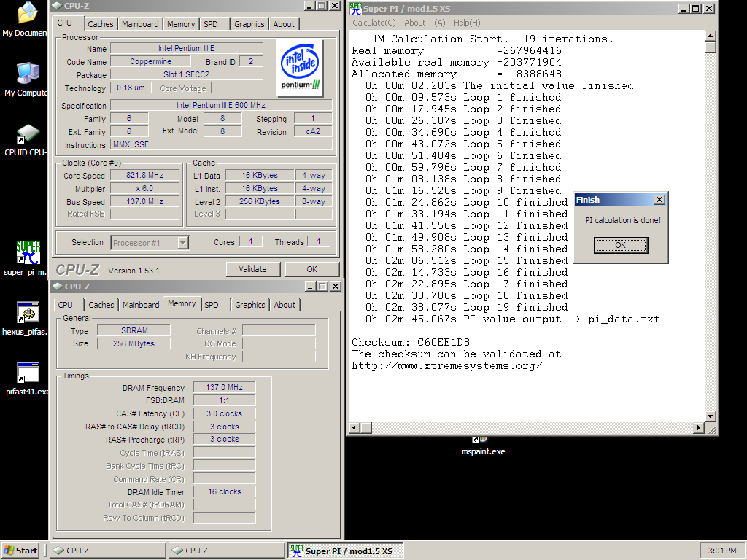Click Core Speed value 821.8 MHz
The image size is (747, 560).
(x=145, y=175)
